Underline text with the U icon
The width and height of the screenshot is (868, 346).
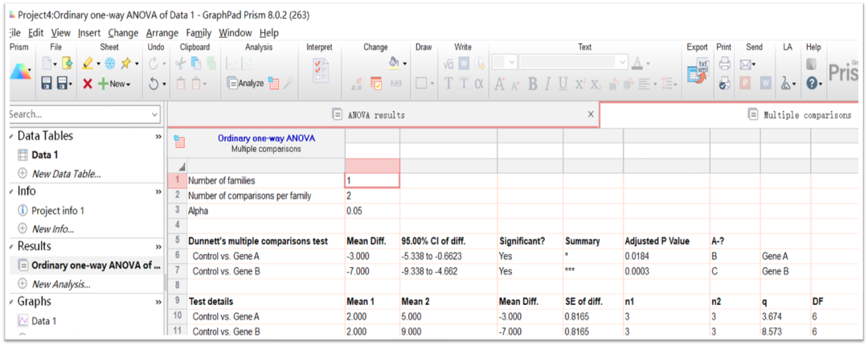(563, 84)
